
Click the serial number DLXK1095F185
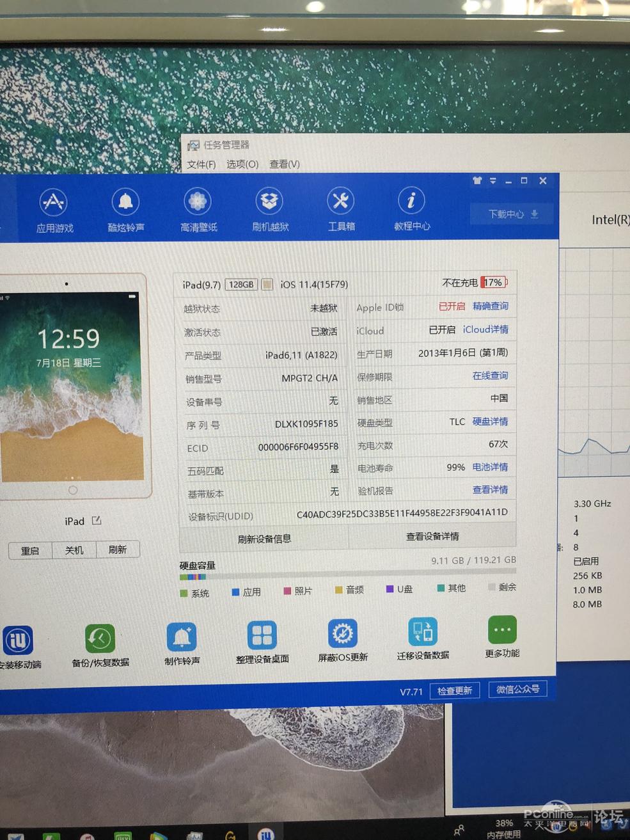pos(306,424)
